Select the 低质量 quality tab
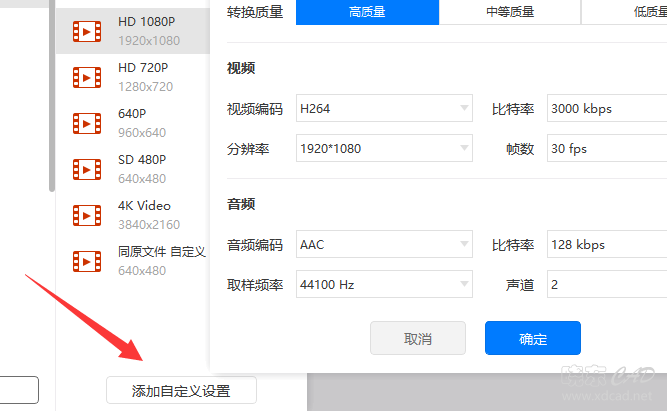This screenshot has height=411, width=667. pyautogui.click(x=624, y=12)
